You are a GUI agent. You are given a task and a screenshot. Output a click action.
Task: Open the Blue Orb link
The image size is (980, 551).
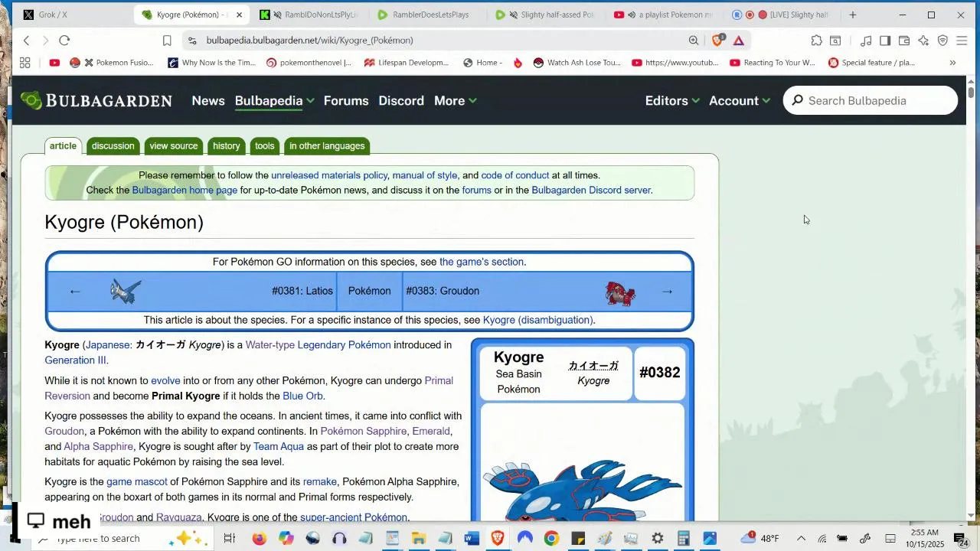pyautogui.click(x=303, y=396)
